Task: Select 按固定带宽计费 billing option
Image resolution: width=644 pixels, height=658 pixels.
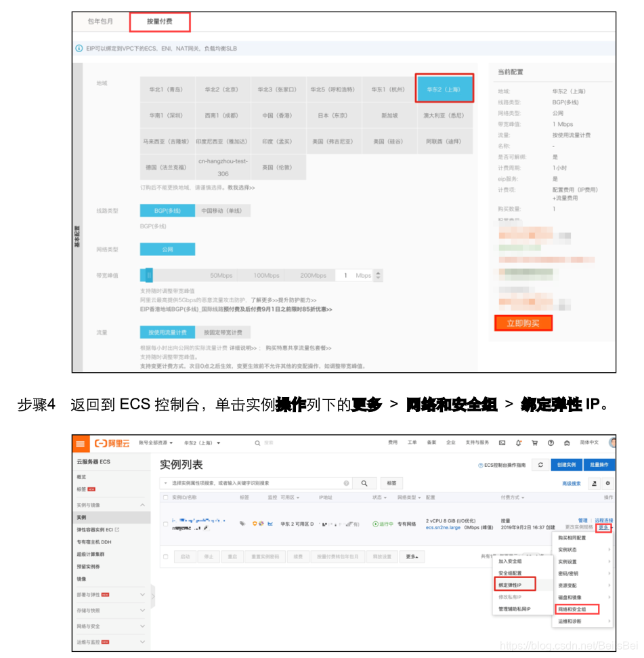Action: 223,332
